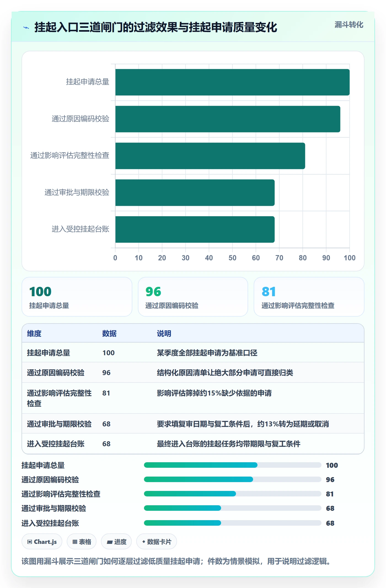Click the lightning icon beside the title
386x588 pixels.
click(26, 28)
